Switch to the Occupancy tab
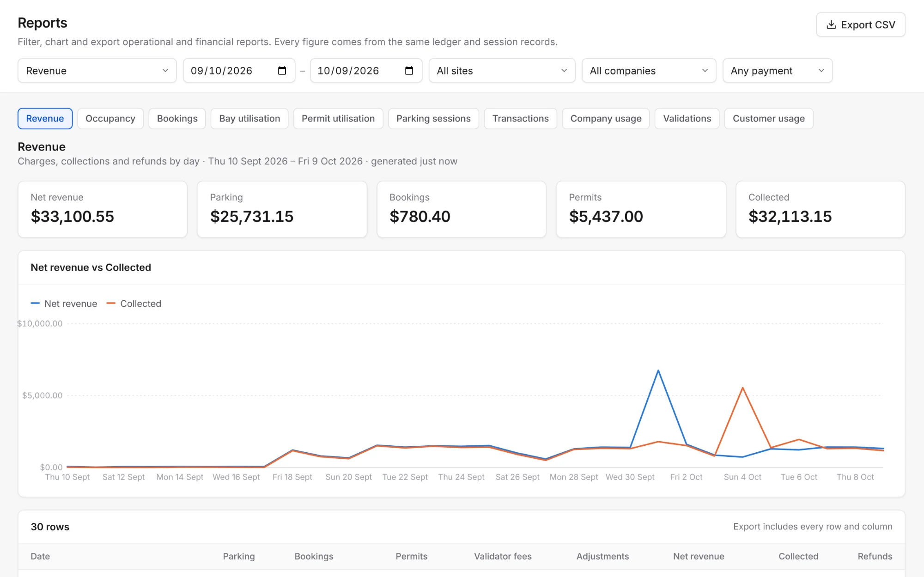This screenshot has width=924, height=577. click(110, 119)
